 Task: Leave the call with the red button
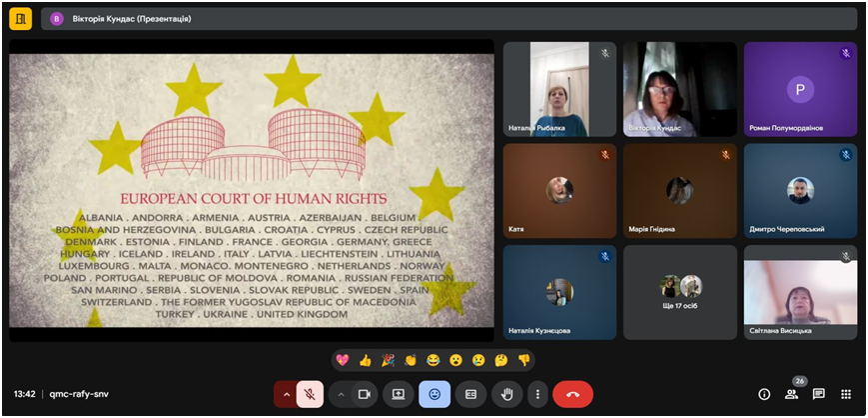point(572,394)
